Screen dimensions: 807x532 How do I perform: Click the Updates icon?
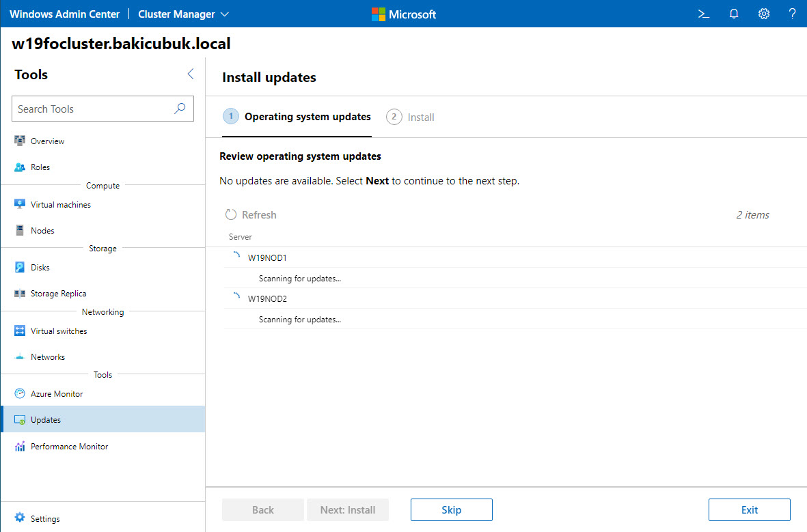(20, 420)
